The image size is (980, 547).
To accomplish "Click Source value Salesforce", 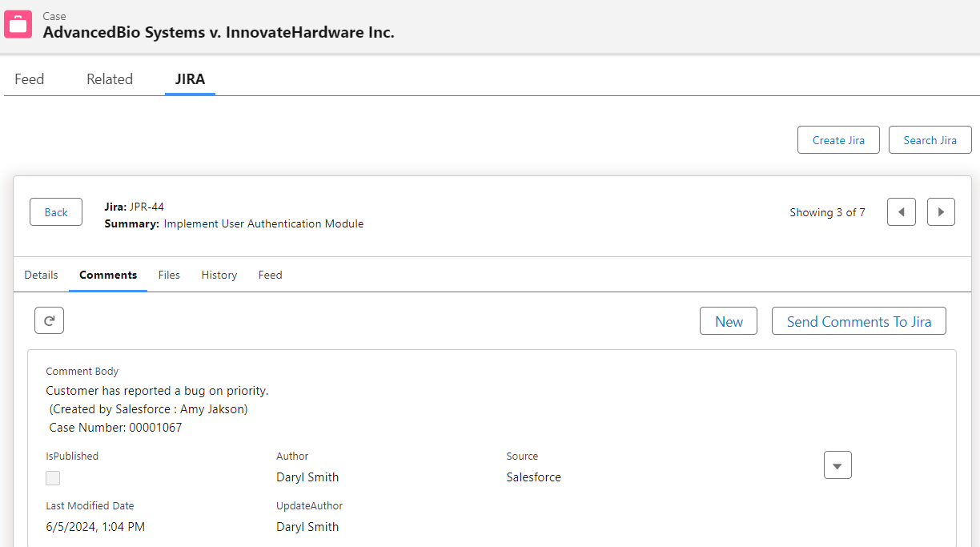I will point(533,477).
